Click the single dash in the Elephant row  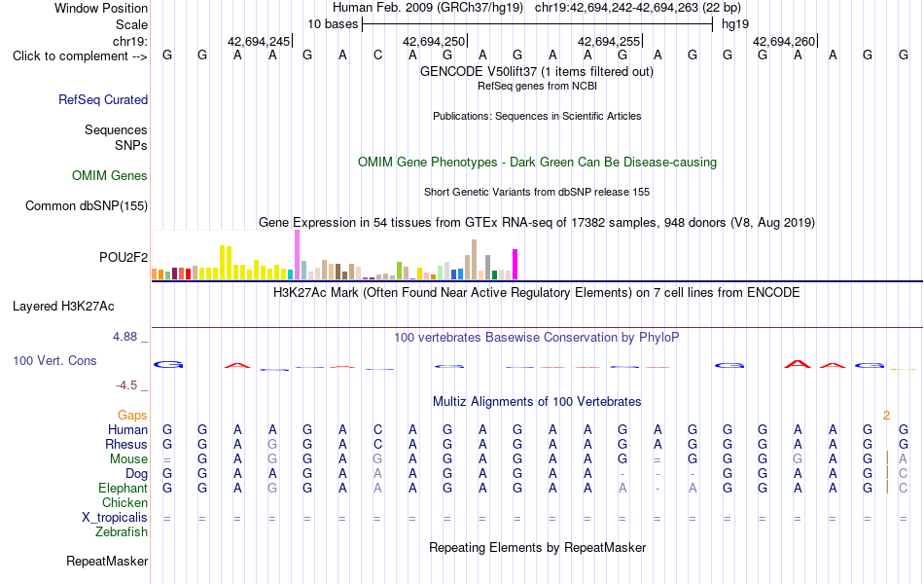(657, 489)
